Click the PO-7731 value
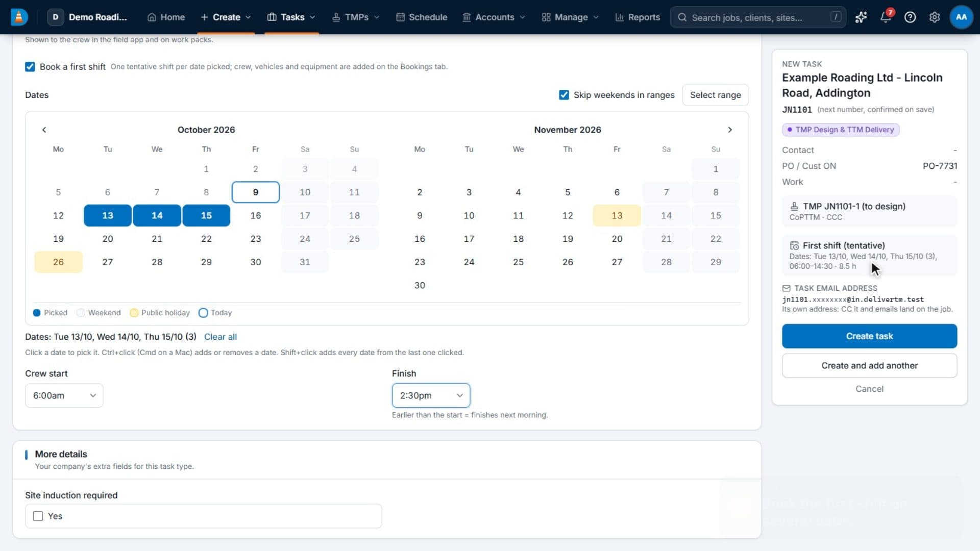The width and height of the screenshot is (980, 551). pos(940,166)
